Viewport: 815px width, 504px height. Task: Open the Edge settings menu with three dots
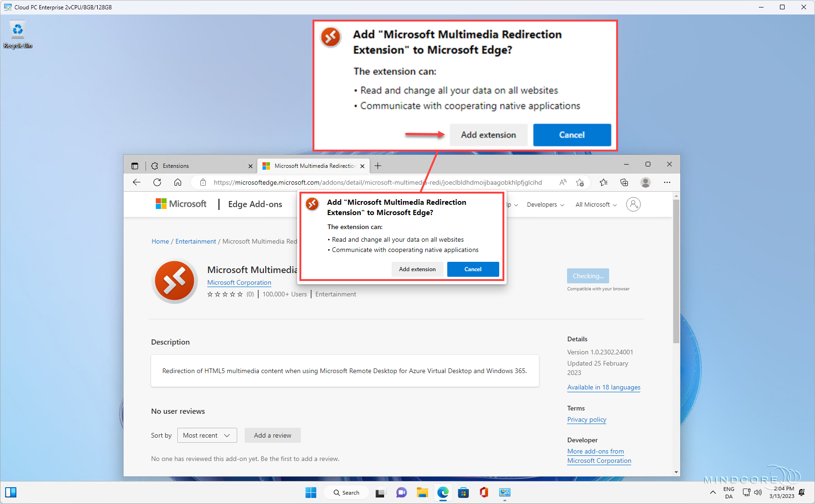point(667,182)
